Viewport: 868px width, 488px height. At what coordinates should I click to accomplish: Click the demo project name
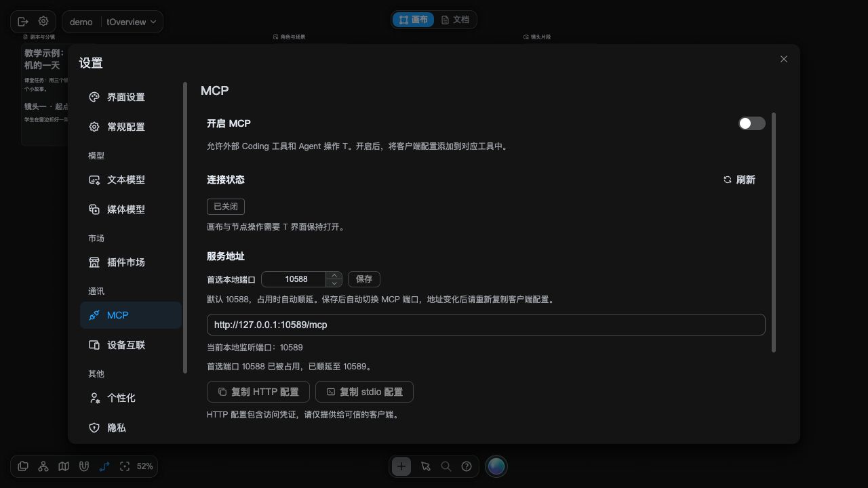click(x=81, y=22)
